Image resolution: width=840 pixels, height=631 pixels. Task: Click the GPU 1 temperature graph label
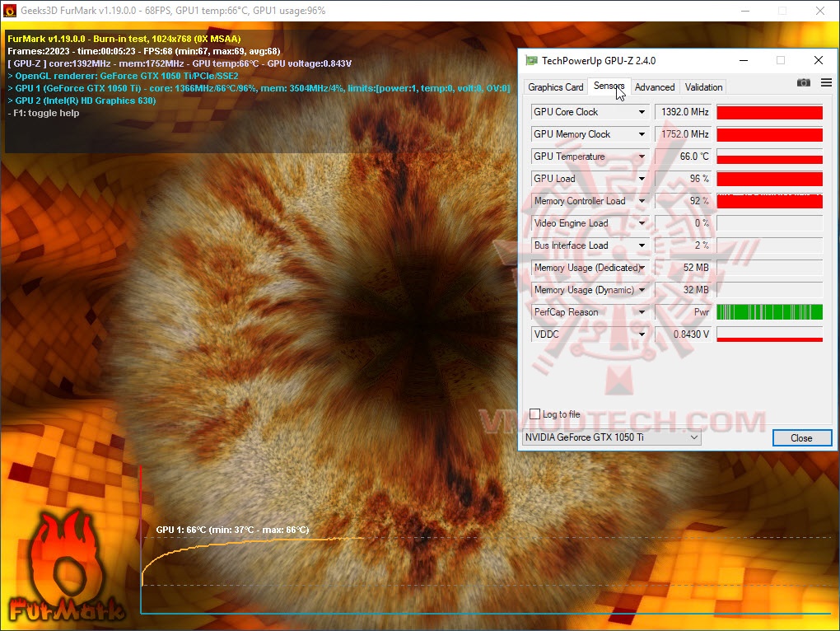232,530
